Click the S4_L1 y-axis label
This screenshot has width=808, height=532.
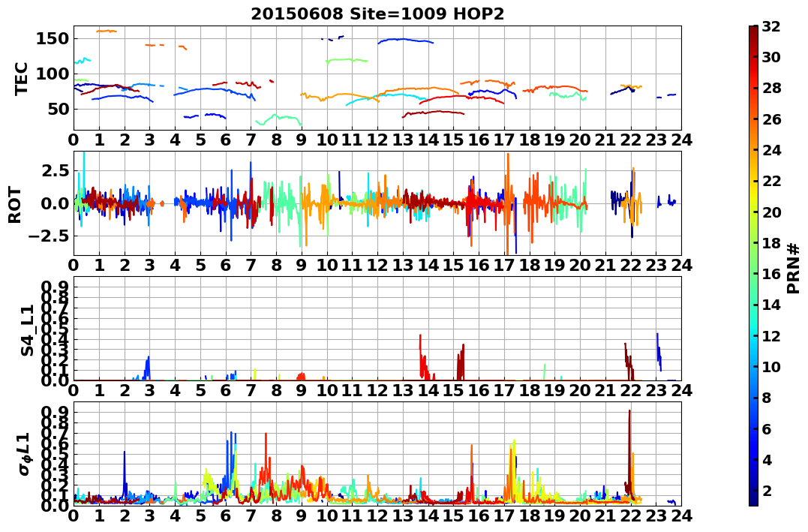tap(27, 330)
